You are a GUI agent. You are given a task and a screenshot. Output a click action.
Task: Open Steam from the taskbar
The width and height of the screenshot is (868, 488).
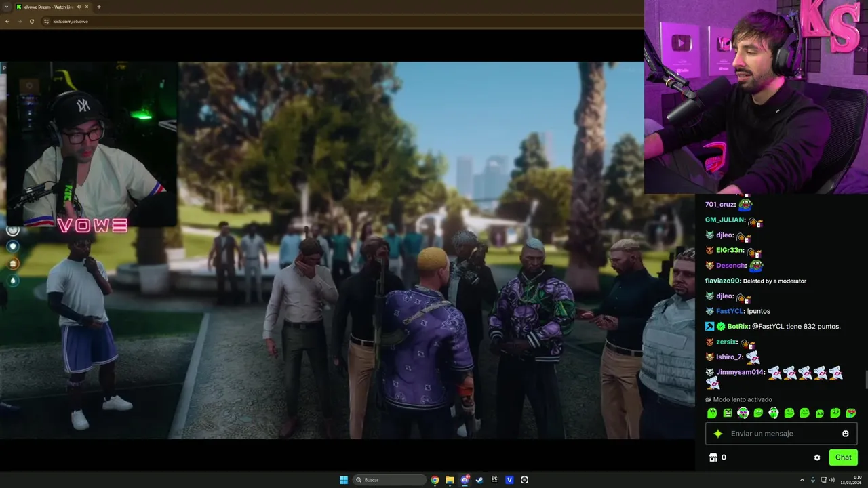(x=479, y=480)
